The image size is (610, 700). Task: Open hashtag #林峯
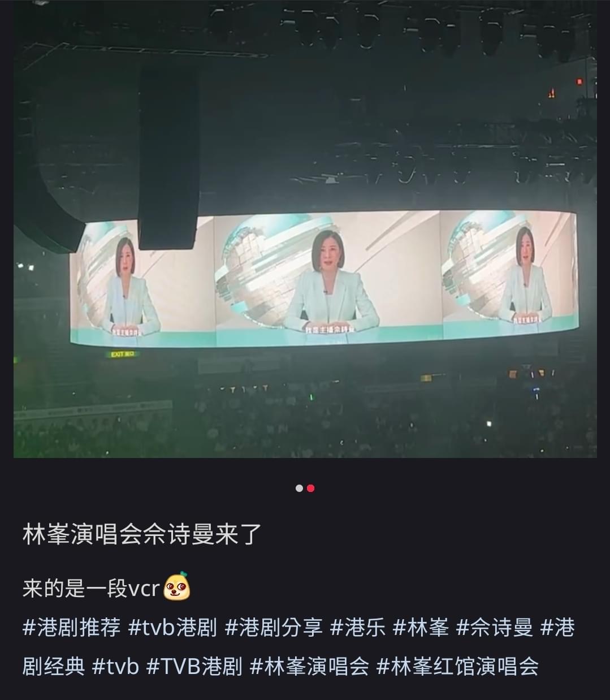click(x=421, y=627)
